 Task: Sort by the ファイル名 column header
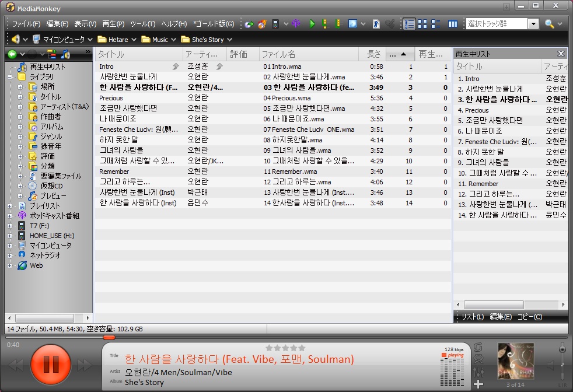coord(309,54)
